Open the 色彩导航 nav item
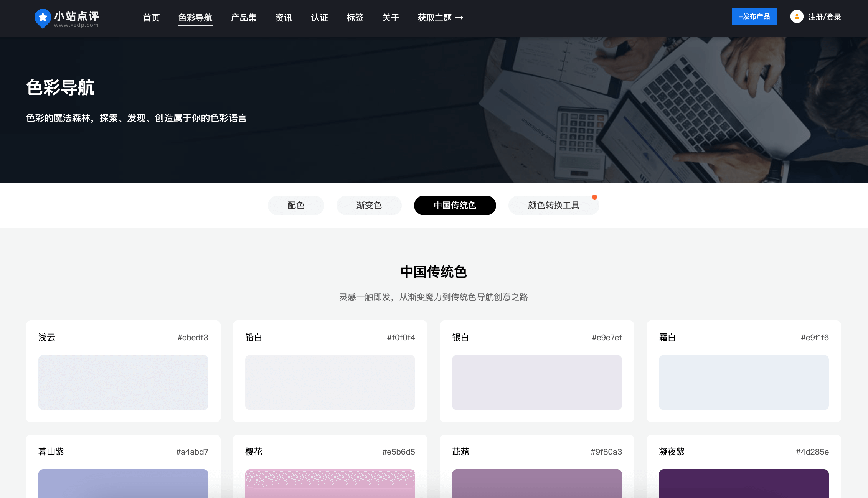The width and height of the screenshot is (868, 498). [195, 18]
